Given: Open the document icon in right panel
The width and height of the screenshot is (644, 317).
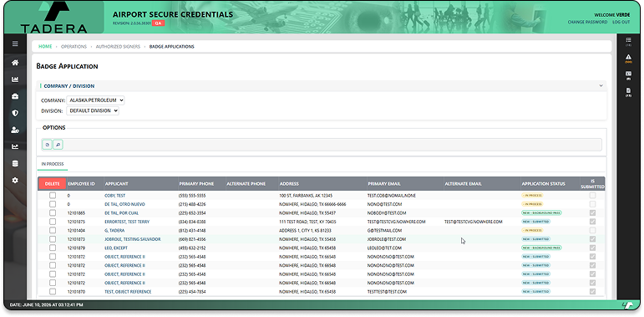Looking at the screenshot, I should click(x=628, y=92).
